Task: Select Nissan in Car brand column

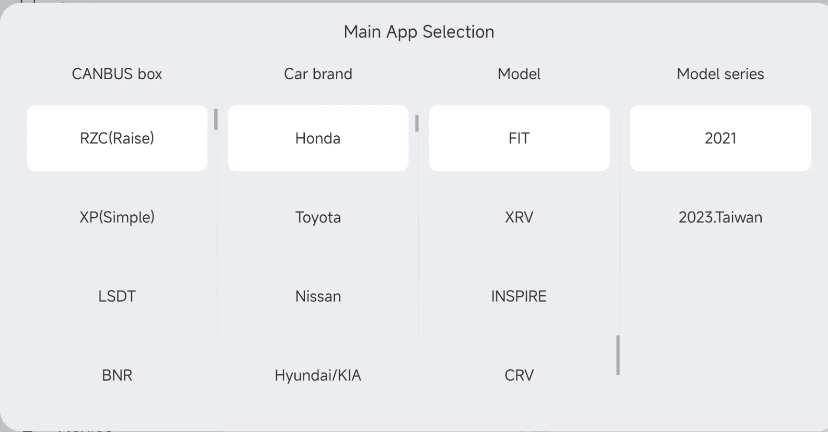Action: 318,296
